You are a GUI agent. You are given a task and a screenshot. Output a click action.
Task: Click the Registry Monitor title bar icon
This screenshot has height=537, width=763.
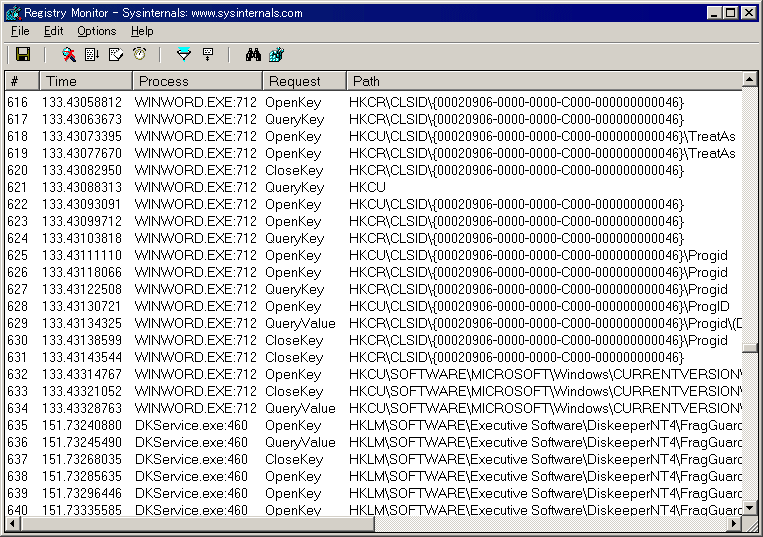(14, 13)
